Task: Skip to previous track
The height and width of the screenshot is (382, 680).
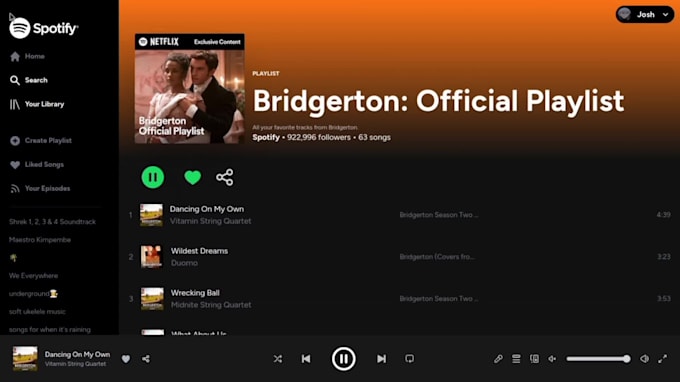Action: [x=306, y=359]
